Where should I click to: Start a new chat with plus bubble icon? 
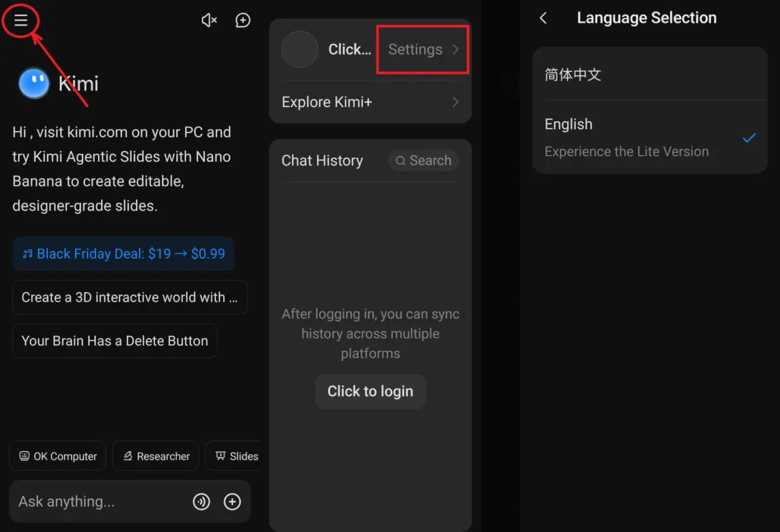tap(242, 21)
